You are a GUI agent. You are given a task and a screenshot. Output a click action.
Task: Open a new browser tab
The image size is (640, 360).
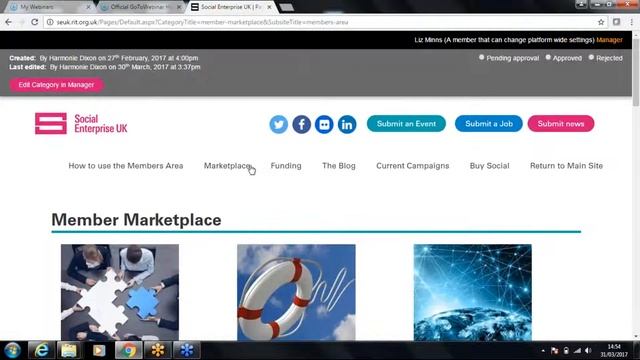point(287,7)
